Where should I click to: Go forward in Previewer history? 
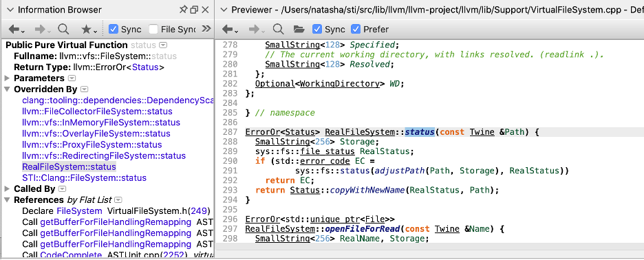257,29
